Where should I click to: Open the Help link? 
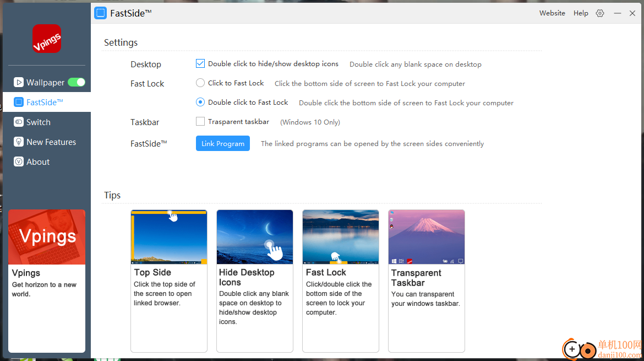click(581, 13)
